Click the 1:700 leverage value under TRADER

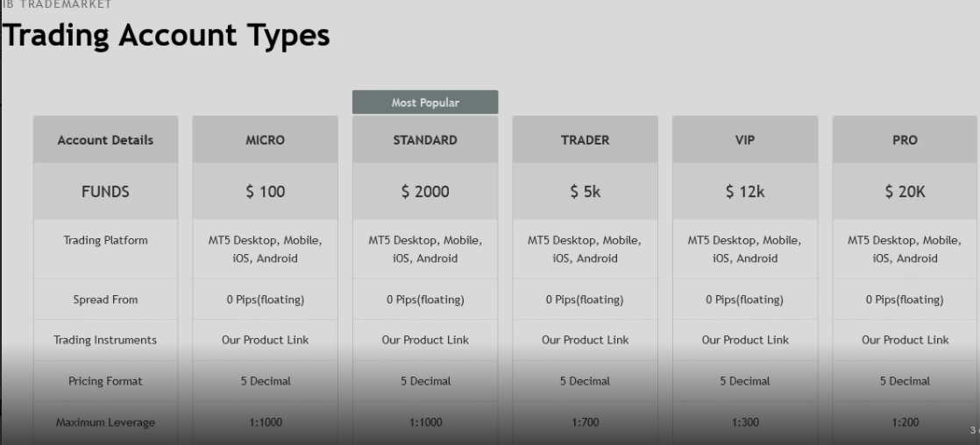click(585, 422)
